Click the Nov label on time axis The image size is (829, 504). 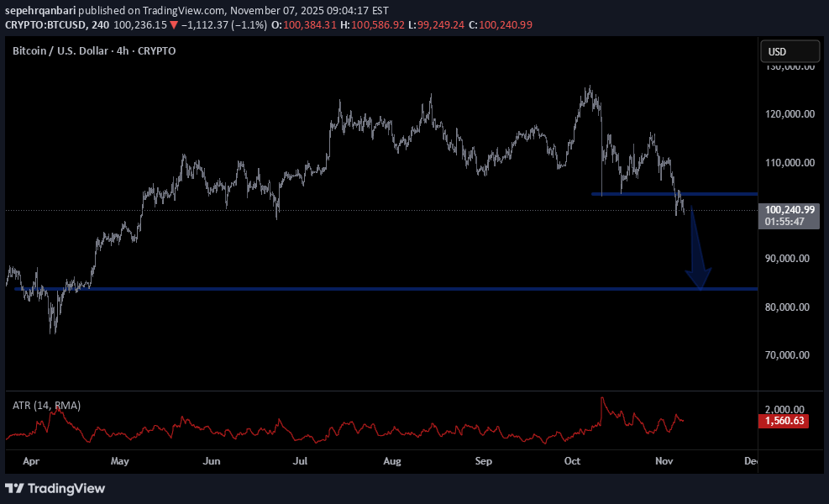[x=665, y=461]
